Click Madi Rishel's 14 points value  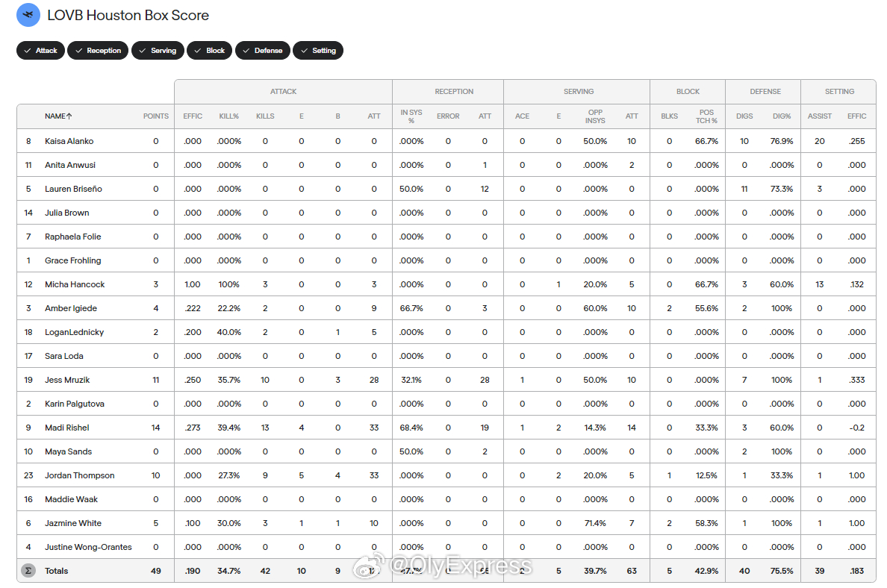point(155,428)
